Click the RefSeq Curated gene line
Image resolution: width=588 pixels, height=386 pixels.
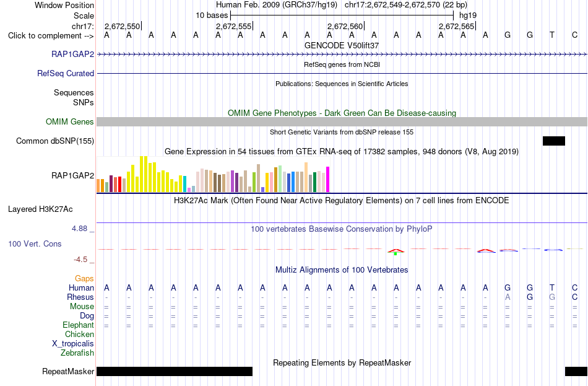pyautogui.click(x=342, y=74)
